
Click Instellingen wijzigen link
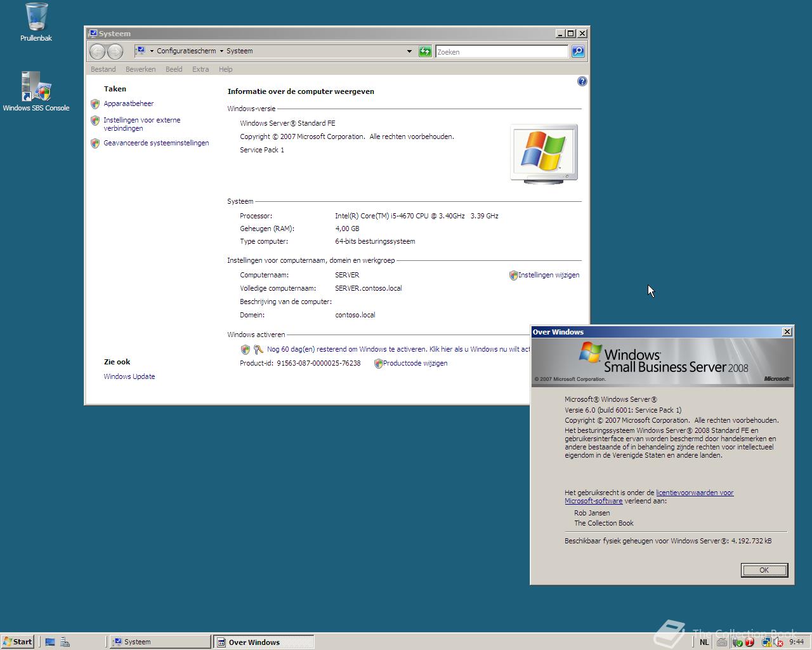coord(549,275)
